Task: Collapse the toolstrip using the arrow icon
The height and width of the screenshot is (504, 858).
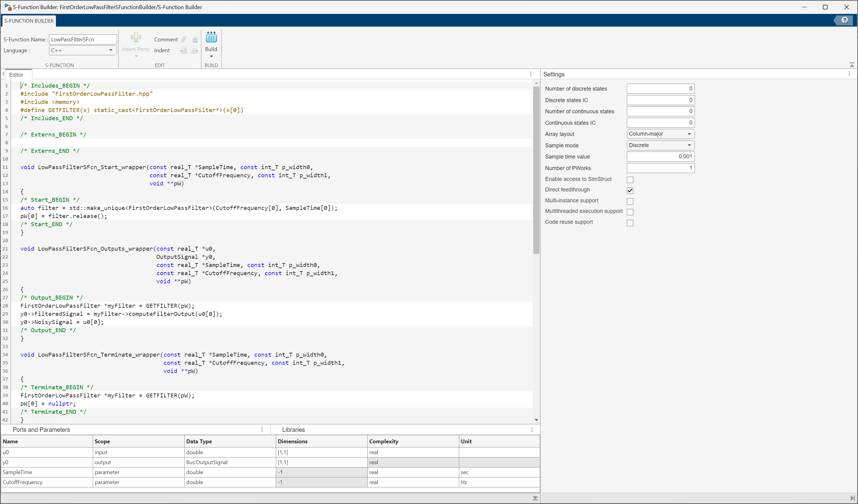Action: point(852,65)
